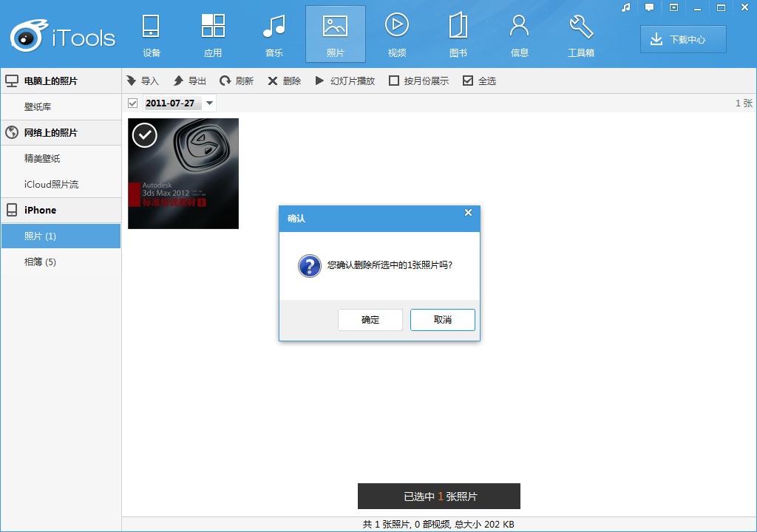This screenshot has height=532, width=757.
Task: Uncheck the 2011-07-27 date group checkbox
Action: pyautogui.click(x=133, y=103)
